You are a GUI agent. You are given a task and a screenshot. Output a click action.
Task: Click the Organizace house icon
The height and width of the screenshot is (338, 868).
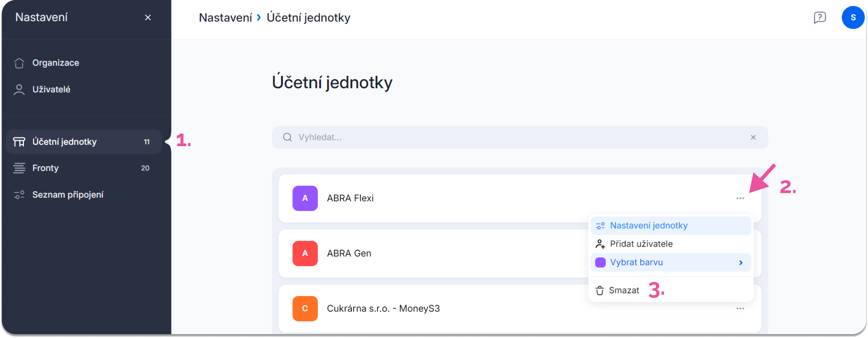tap(19, 63)
